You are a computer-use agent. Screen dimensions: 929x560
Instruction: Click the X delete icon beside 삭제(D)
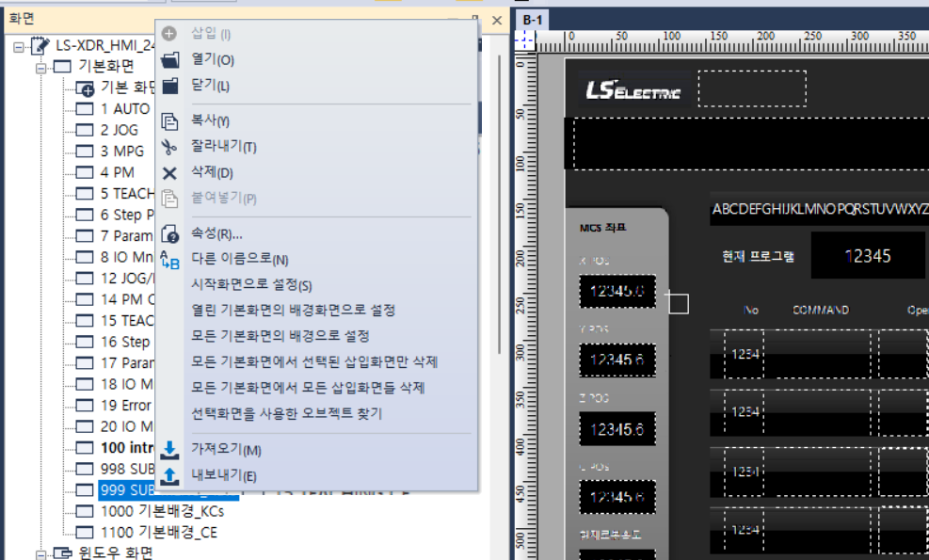(x=169, y=173)
